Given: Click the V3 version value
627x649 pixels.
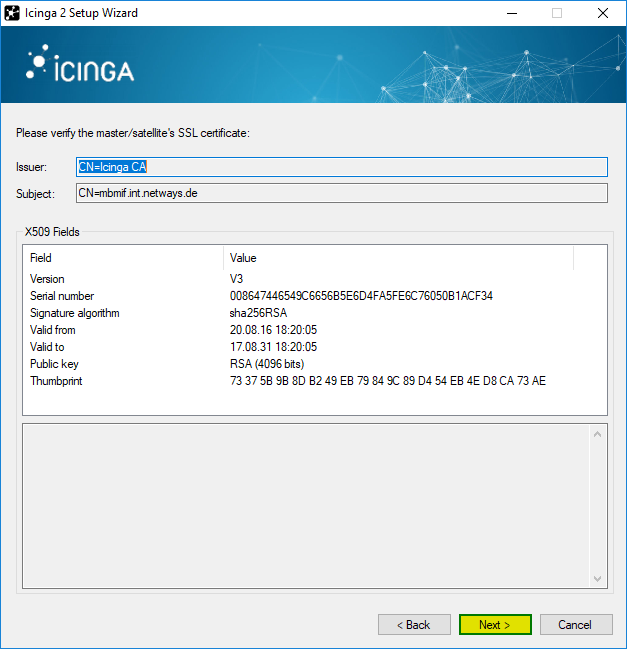Looking at the screenshot, I should coord(236,279).
